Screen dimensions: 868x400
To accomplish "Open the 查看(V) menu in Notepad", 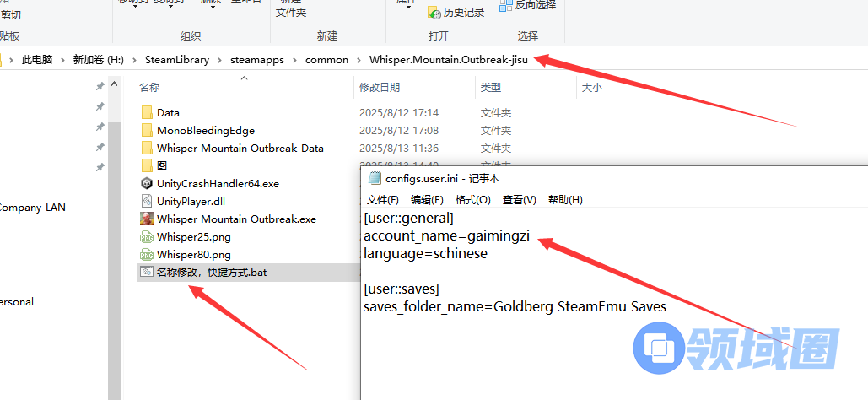I will coord(519,200).
